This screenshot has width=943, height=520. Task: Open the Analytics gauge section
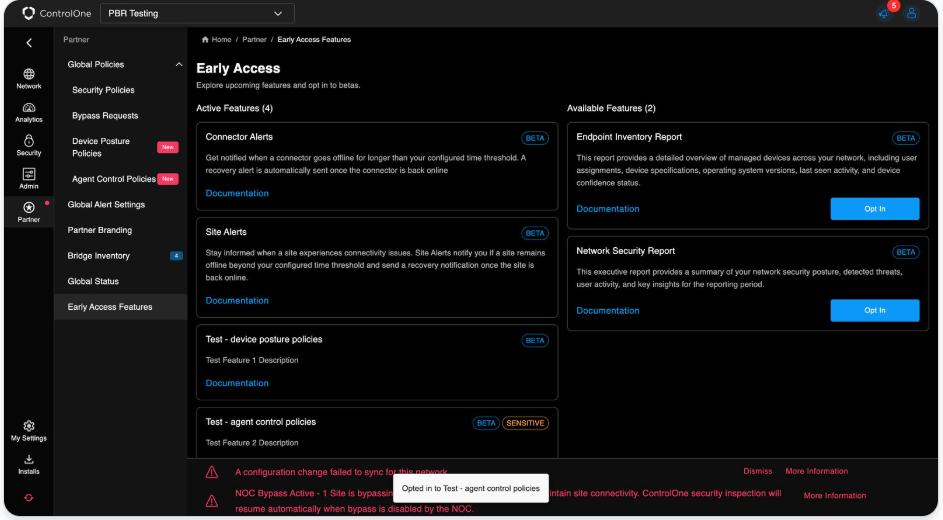[x=29, y=112]
